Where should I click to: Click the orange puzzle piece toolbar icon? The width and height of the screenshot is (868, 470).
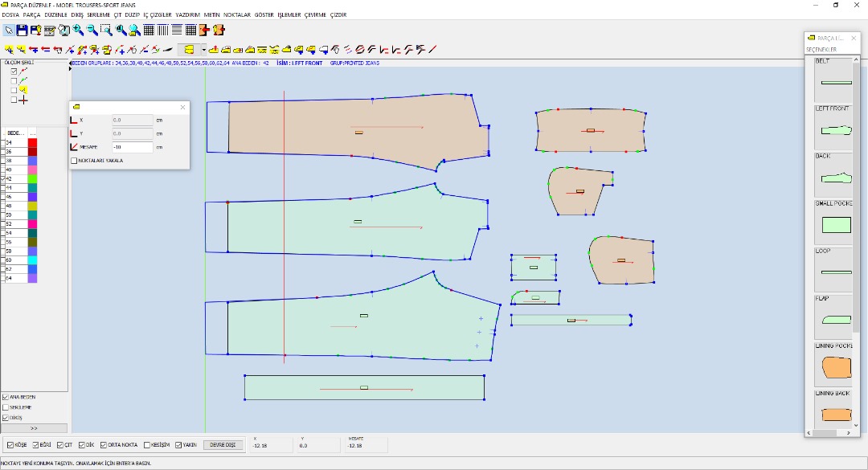[205, 31]
